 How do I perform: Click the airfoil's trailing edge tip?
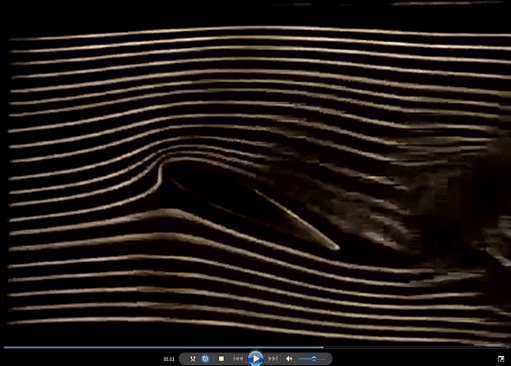pyautogui.click(x=336, y=247)
